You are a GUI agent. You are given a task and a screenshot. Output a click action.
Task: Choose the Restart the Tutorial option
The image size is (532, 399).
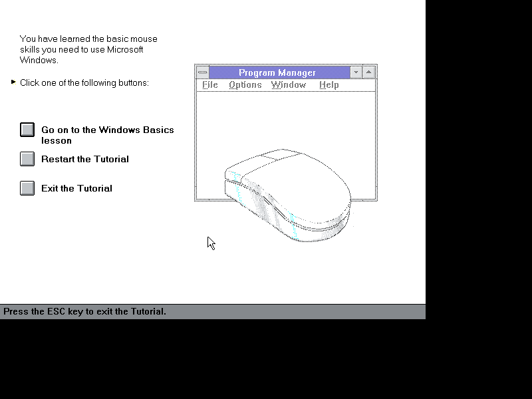point(85,159)
